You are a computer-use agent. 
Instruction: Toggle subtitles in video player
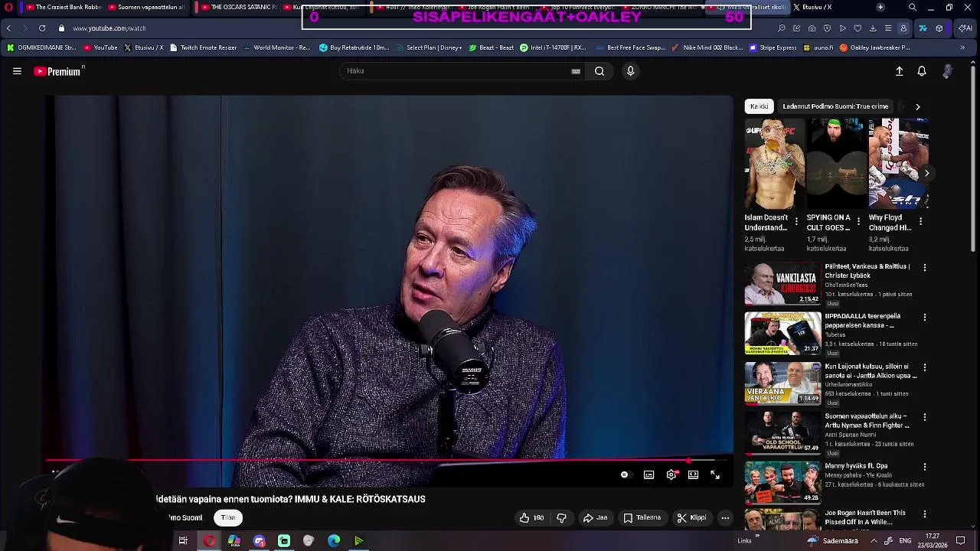pos(648,475)
